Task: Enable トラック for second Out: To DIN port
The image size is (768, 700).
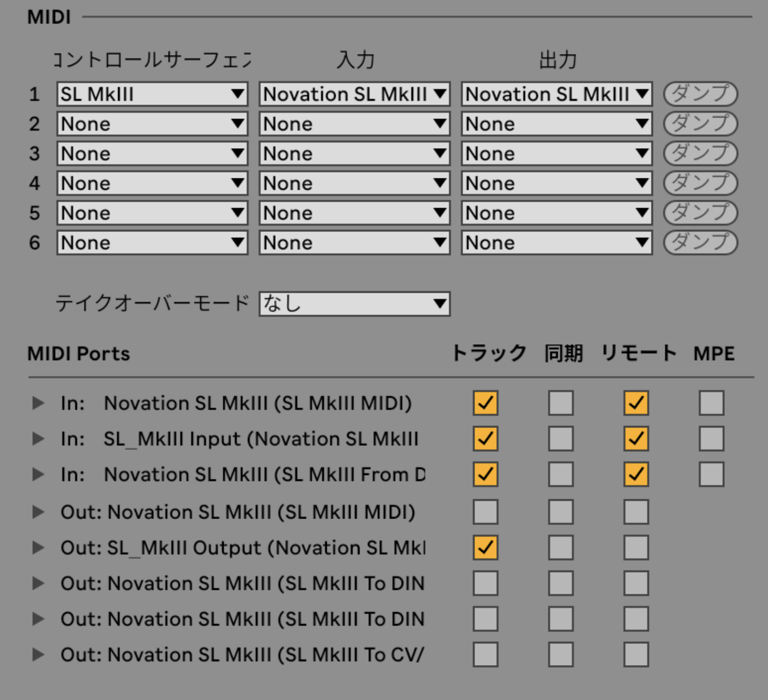Action: click(485, 619)
